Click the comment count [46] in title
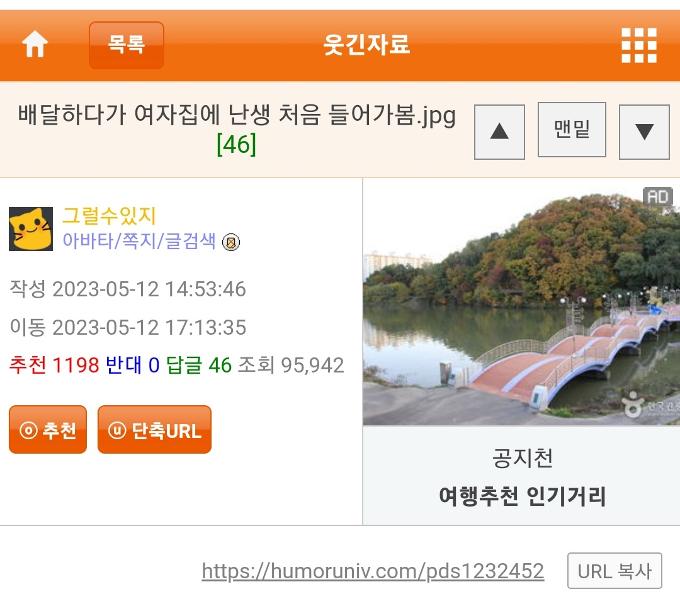Image resolution: width=680 pixels, height=599 pixels. tap(236, 144)
